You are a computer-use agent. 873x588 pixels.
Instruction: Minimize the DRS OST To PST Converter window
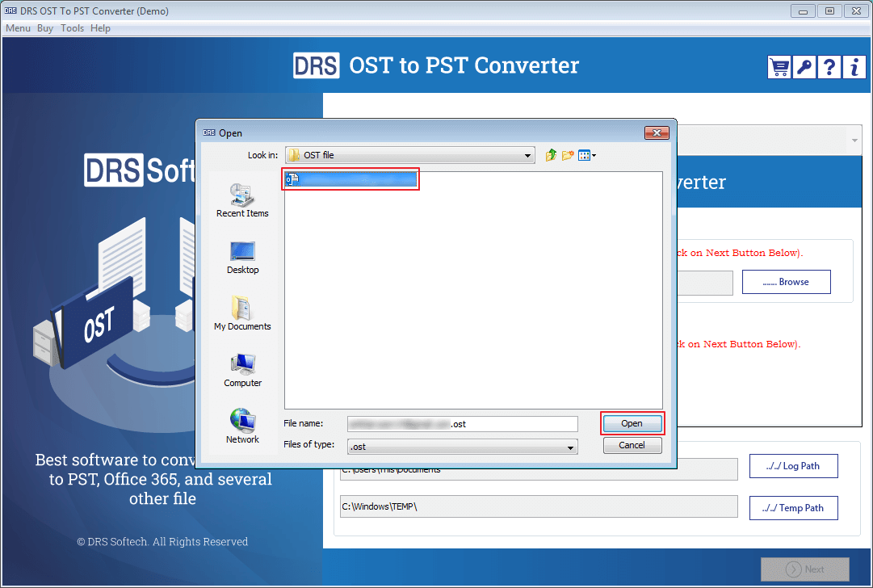click(x=803, y=10)
